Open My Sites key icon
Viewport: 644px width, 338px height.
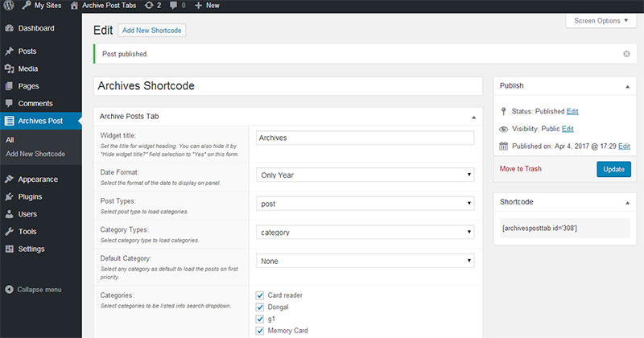27,6
